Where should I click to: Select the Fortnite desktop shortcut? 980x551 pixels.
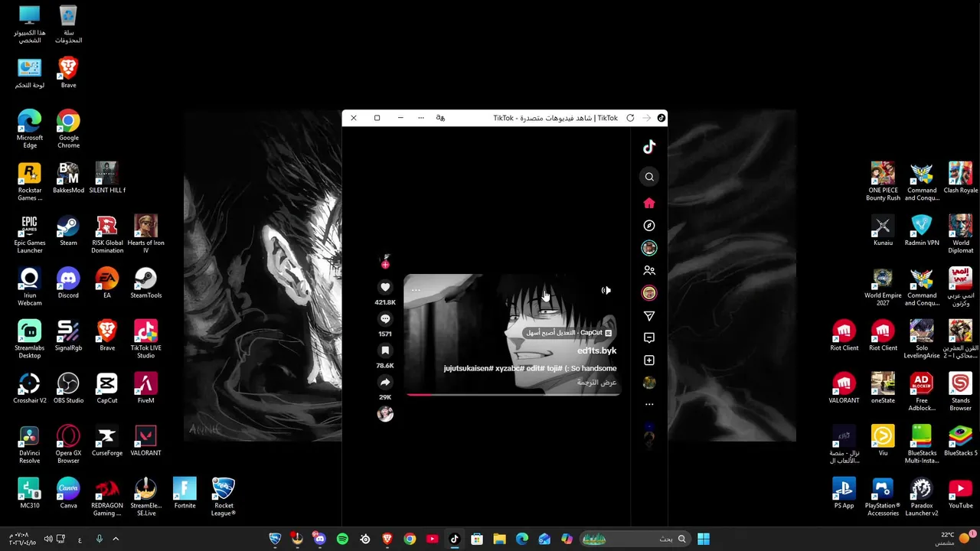click(185, 494)
